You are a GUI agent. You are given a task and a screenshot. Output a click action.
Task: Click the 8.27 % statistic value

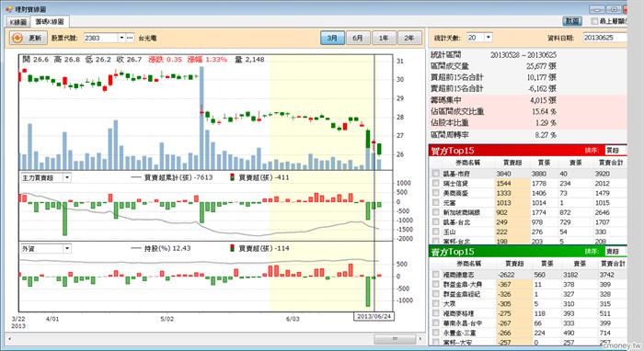click(546, 134)
